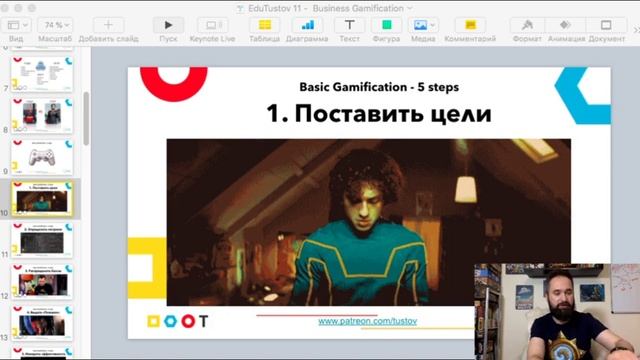640x360 pixels.
Task: Click the document title dropdown arrow
Action: pyautogui.click(x=410, y=8)
